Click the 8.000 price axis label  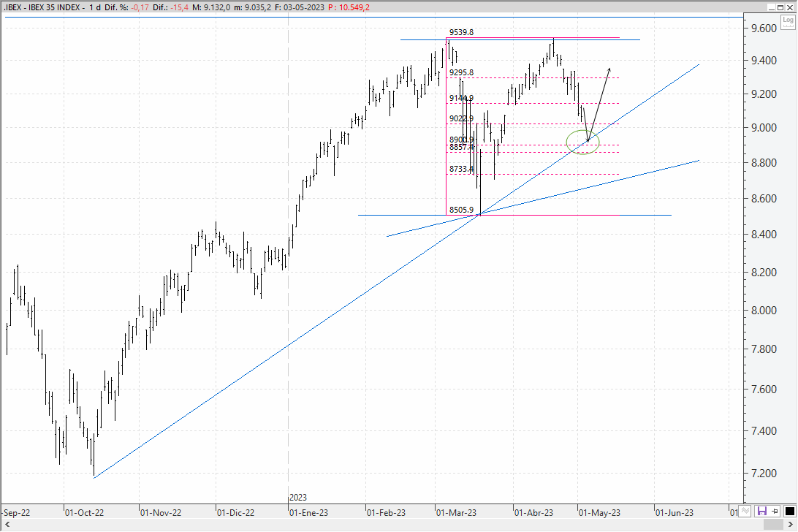tap(764, 311)
